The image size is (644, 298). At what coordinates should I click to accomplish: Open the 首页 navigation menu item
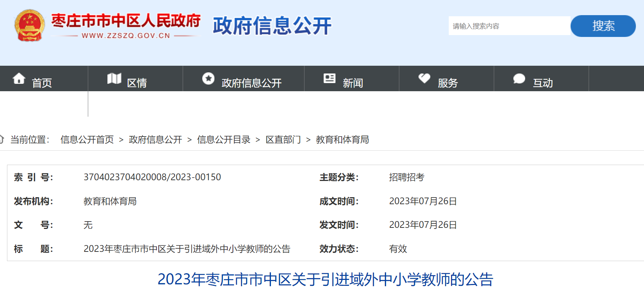click(x=42, y=83)
